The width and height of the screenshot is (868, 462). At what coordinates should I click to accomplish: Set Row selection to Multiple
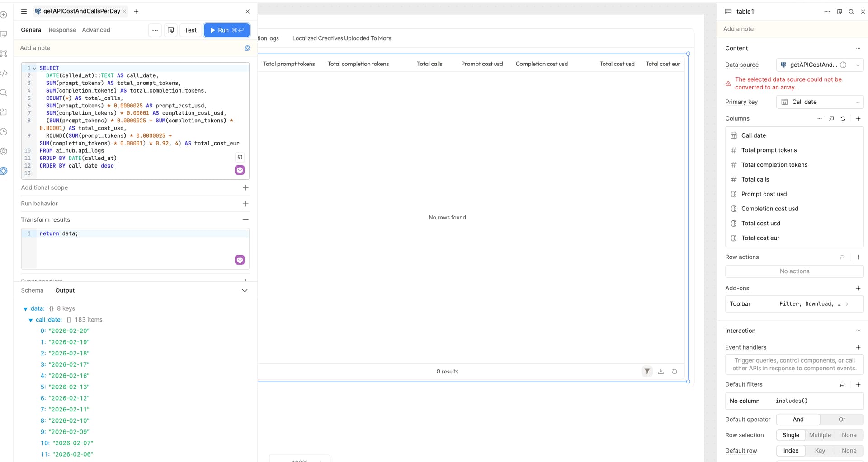point(820,435)
